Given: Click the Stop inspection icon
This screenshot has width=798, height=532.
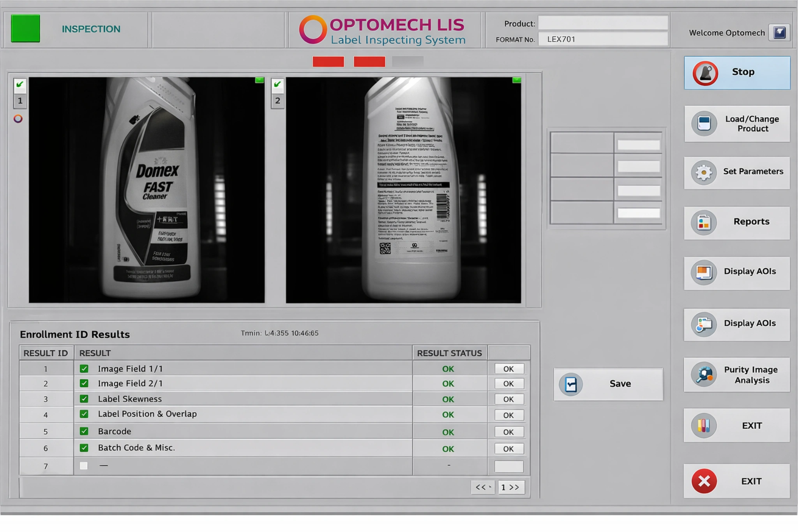Looking at the screenshot, I should pyautogui.click(x=705, y=73).
